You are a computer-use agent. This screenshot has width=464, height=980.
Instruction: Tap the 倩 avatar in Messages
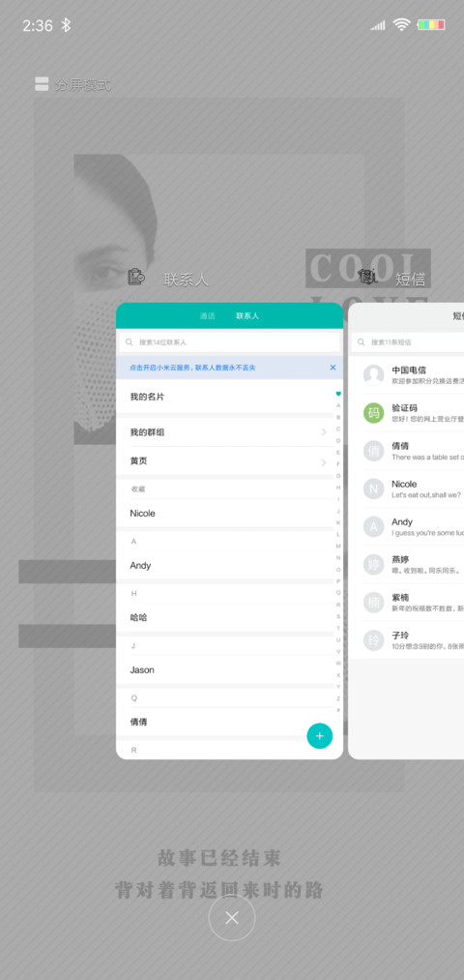pos(373,451)
